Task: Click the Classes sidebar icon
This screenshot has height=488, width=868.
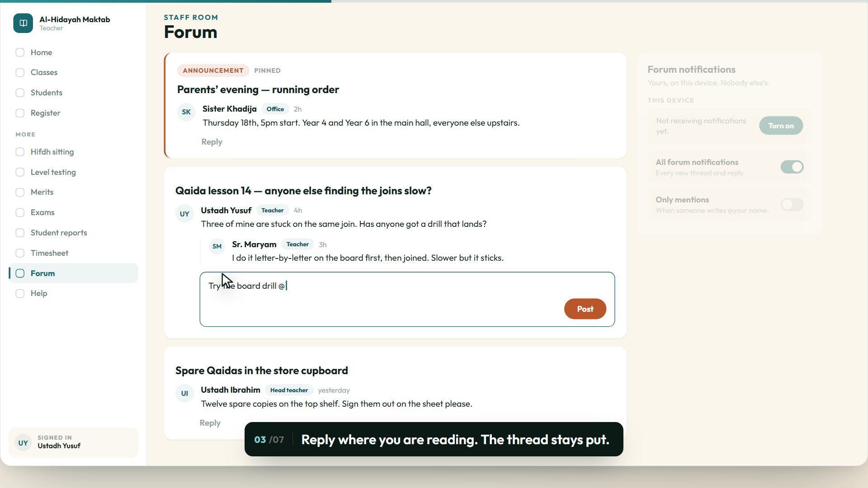Action: pyautogui.click(x=20, y=72)
